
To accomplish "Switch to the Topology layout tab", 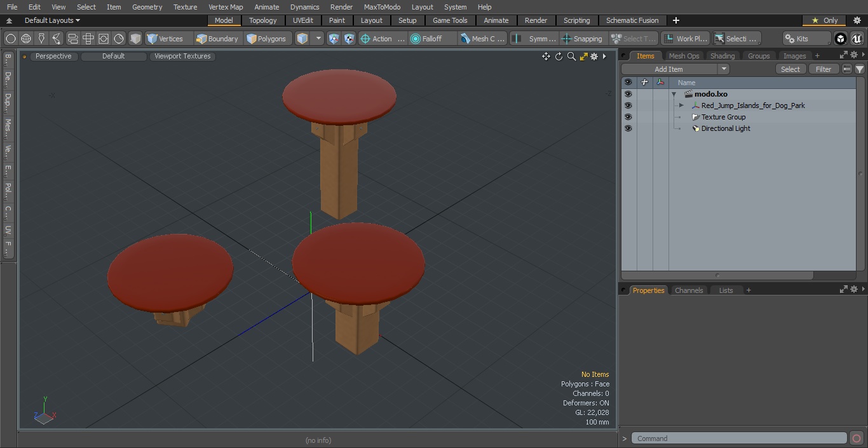I will [x=262, y=20].
